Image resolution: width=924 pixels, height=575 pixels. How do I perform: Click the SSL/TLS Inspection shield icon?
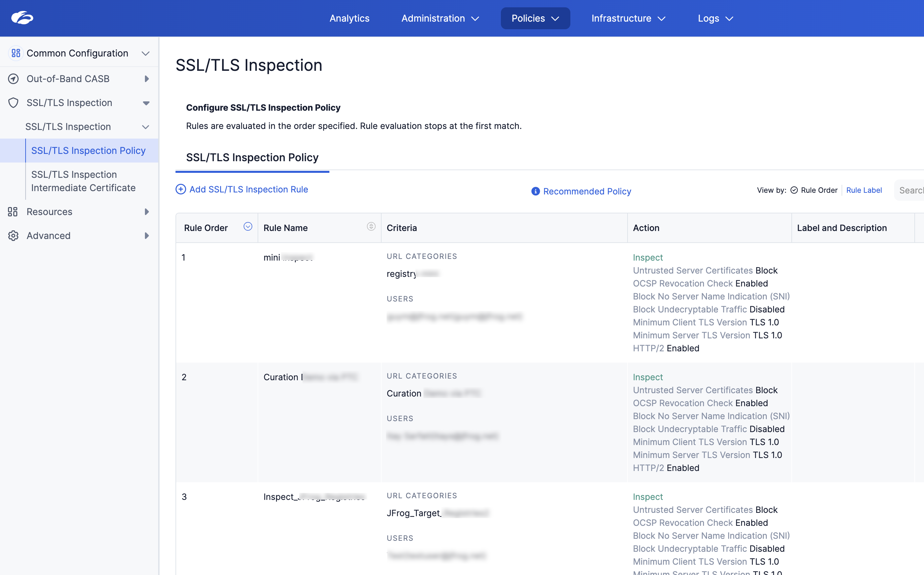13,103
